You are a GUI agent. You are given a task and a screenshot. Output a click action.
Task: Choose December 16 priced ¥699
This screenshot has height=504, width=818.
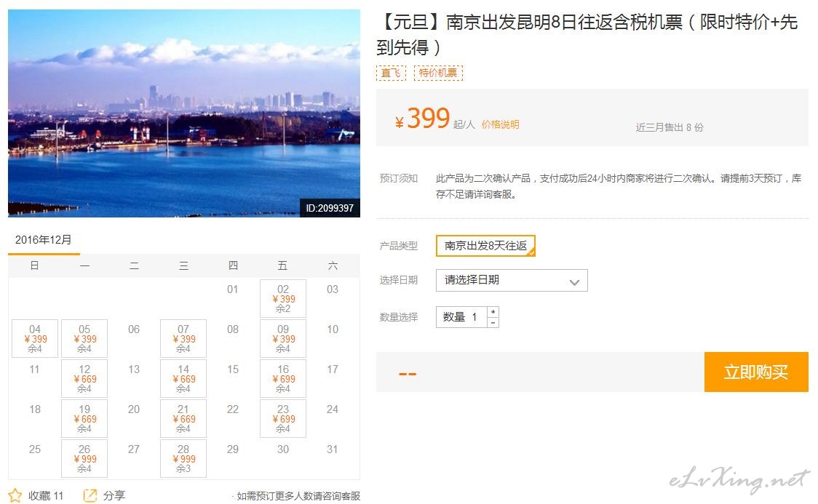(283, 379)
